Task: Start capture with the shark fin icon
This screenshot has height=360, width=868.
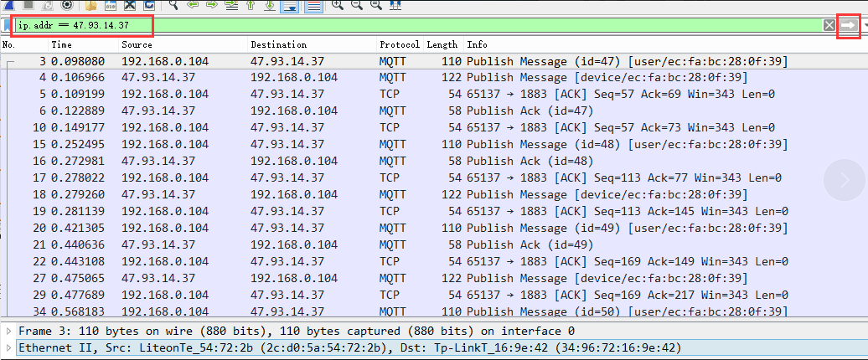Action: click(10, 5)
